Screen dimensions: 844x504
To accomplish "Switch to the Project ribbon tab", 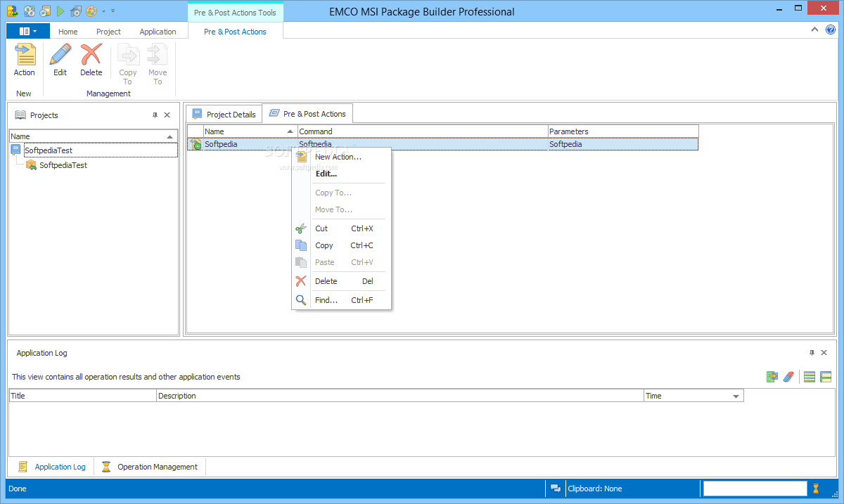I will point(108,32).
